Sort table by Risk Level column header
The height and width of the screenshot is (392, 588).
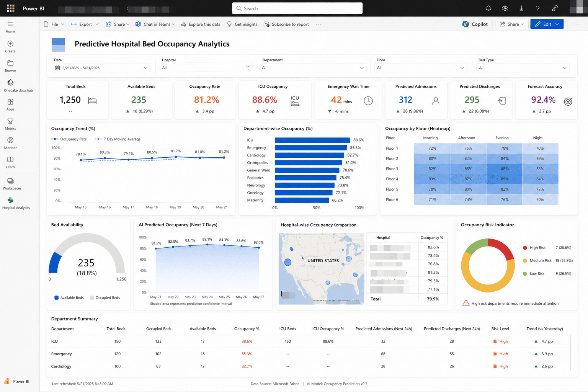(x=500, y=329)
